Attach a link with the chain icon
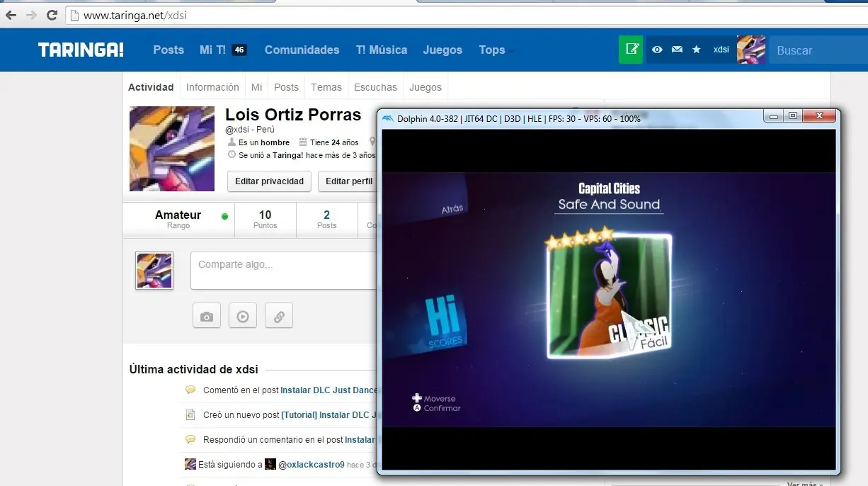 coord(279,316)
